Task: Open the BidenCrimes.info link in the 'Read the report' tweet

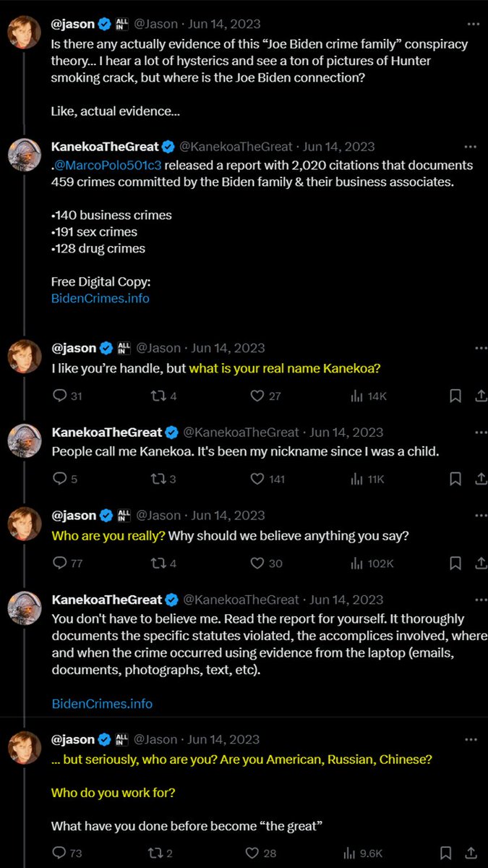Action: (102, 703)
